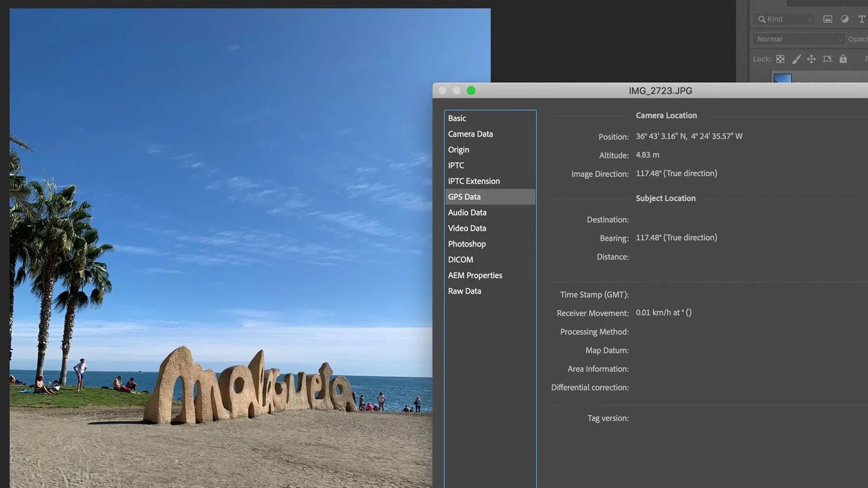Toggle lock position icon
The height and width of the screenshot is (488, 868).
point(812,59)
